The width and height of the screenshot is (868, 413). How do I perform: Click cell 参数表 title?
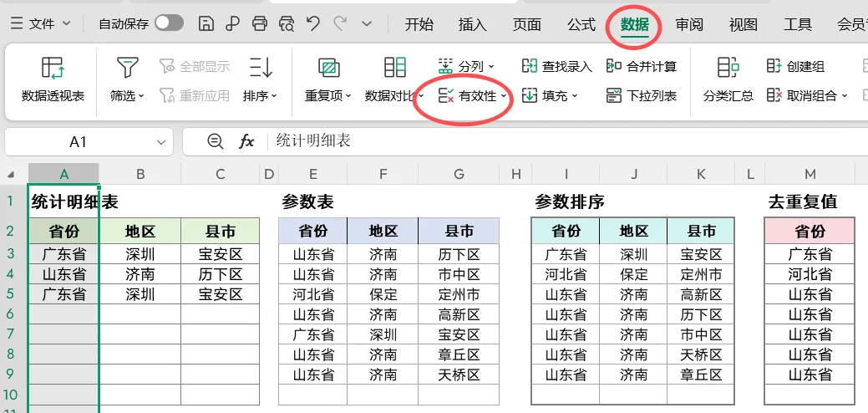[307, 202]
